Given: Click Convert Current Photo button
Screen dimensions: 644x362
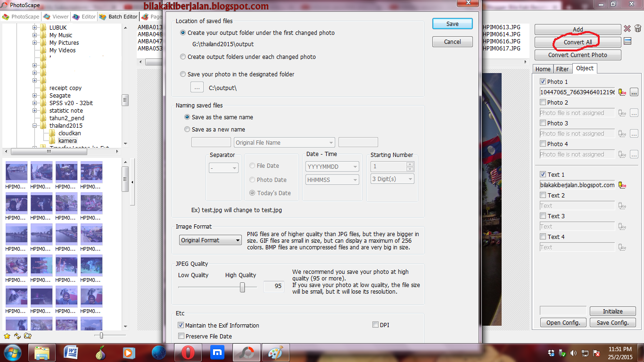Looking at the screenshot, I should 578,55.
